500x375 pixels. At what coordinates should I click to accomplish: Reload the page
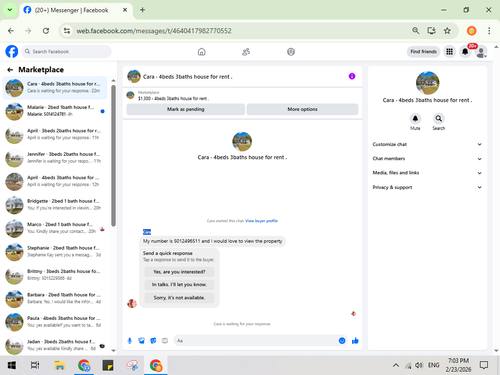pos(46,31)
